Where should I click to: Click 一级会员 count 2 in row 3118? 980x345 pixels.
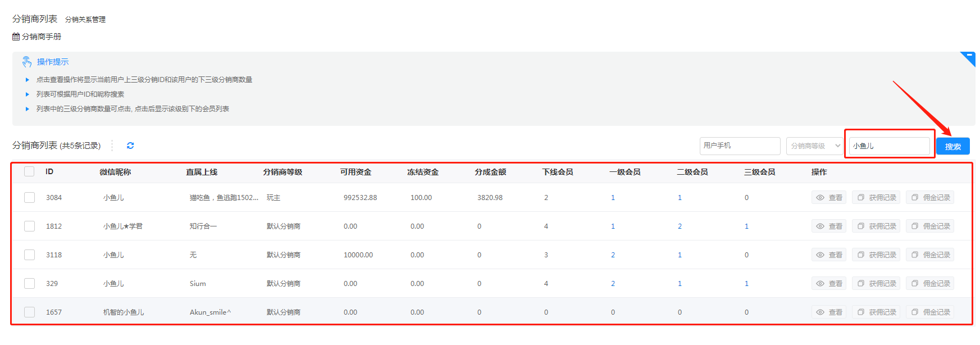613,255
